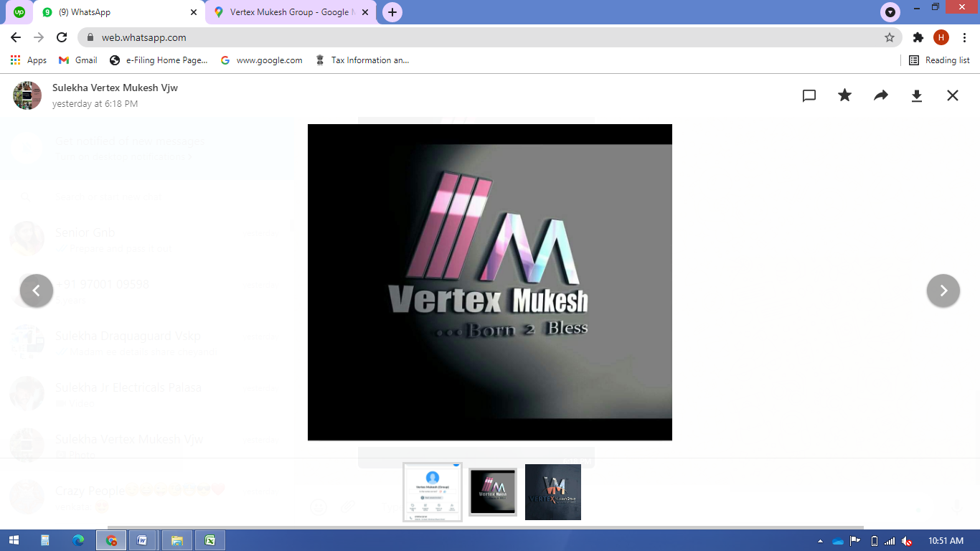Show hidden system tray icons
The height and width of the screenshot is (551, 980).
tap(821, 541)
